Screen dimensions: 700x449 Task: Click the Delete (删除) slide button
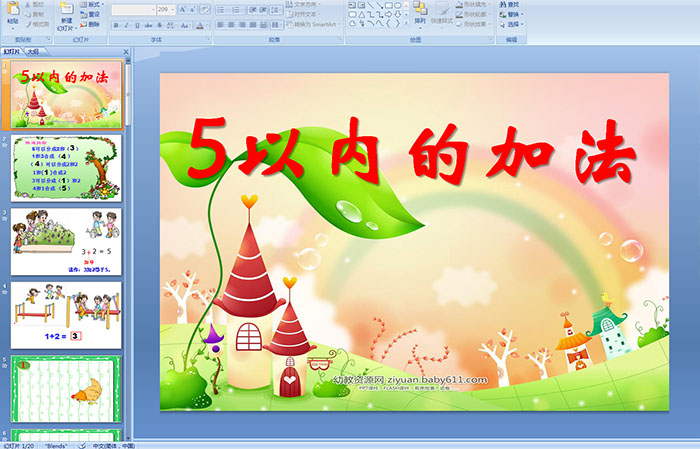coord(91,24)
